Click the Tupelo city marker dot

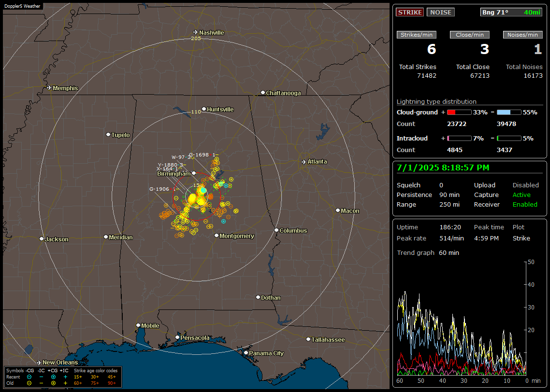click(x=108, y=135)
